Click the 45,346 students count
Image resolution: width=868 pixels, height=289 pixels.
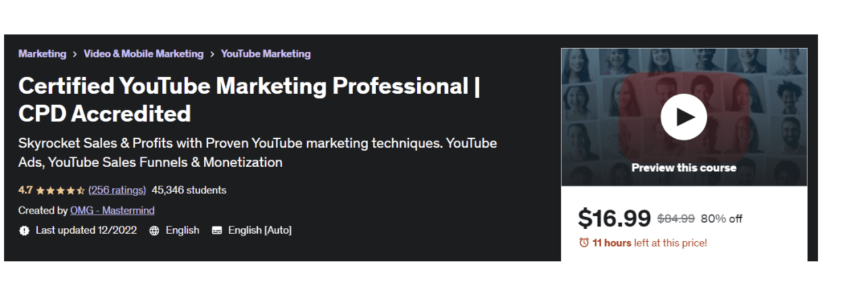pyautogui.click(x=189, y=190)
